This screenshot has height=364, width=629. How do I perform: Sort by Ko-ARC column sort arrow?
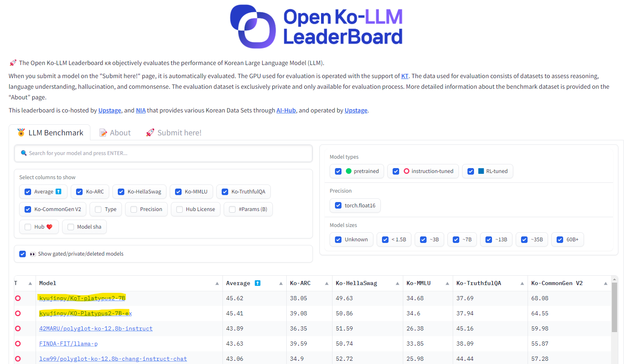(x=327, y=283)
